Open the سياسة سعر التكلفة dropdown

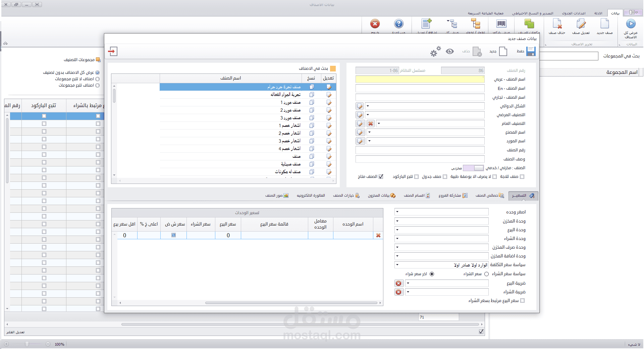point(397,264)
